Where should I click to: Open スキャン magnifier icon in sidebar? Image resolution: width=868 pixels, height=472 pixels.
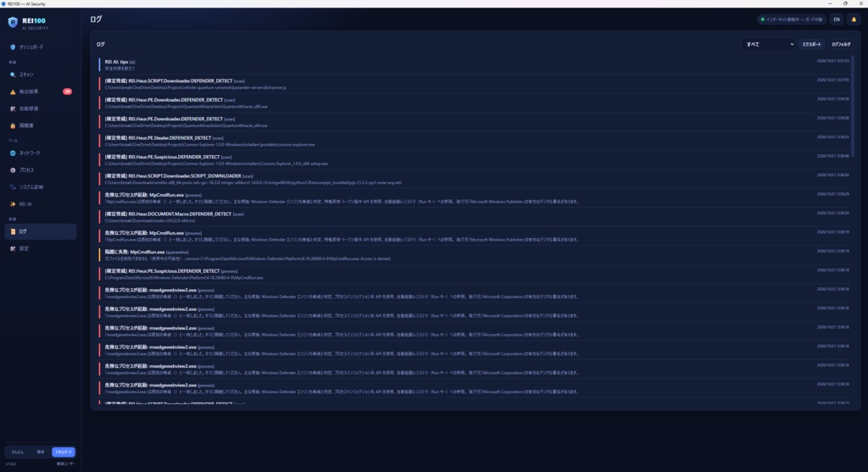[x=13, y=75]
